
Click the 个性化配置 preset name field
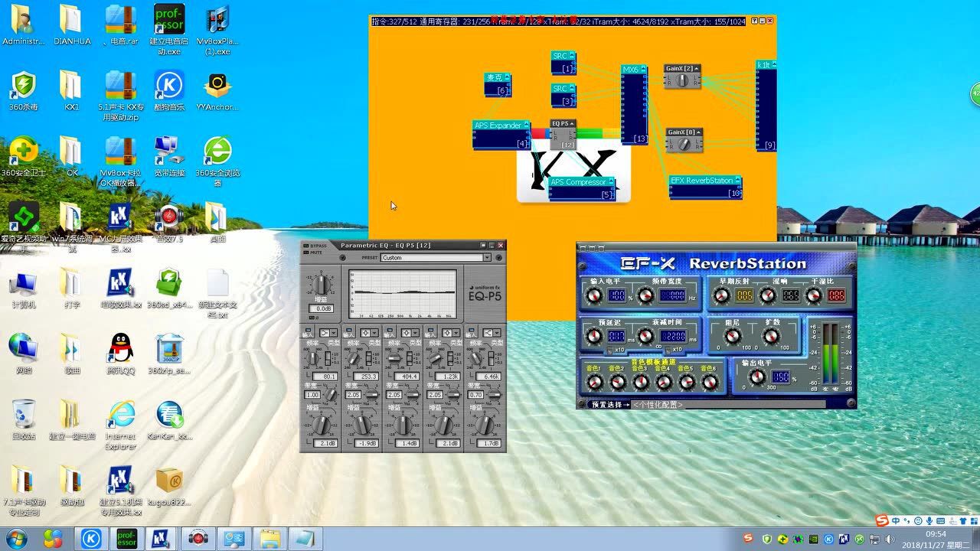tap(658, 405)
